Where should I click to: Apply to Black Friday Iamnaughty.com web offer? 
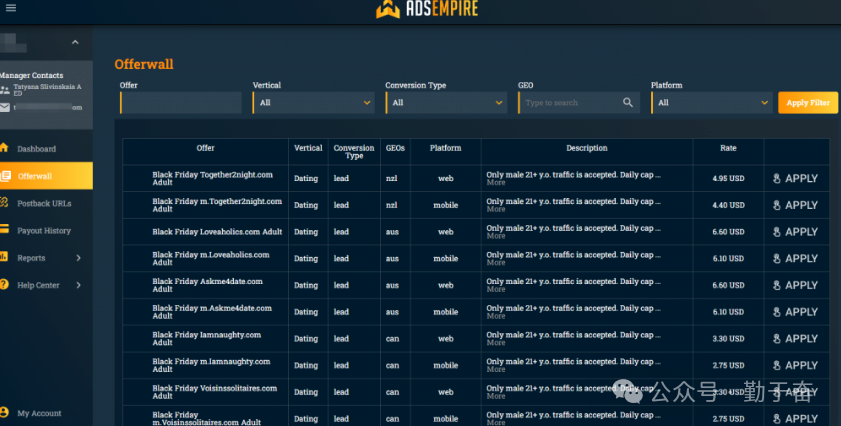click(x=795, y=339)
